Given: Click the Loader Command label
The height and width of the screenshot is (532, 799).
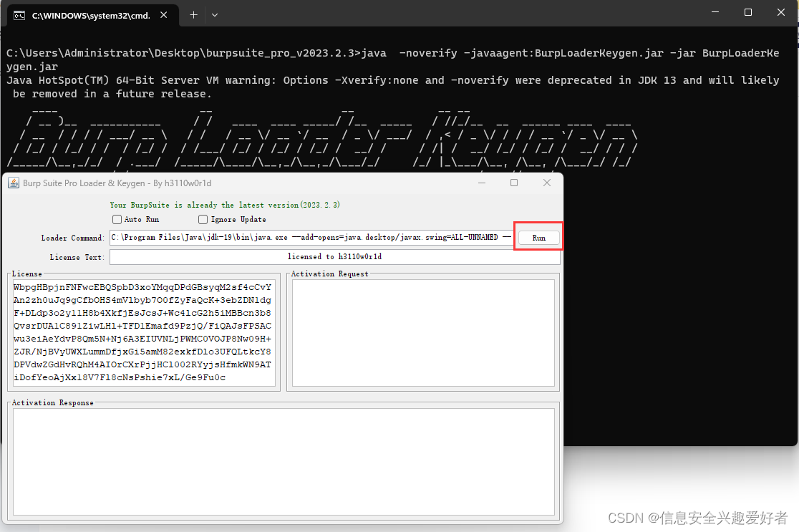Looking at the screenshot, I should pyautogui.click(x=72, y=238).
